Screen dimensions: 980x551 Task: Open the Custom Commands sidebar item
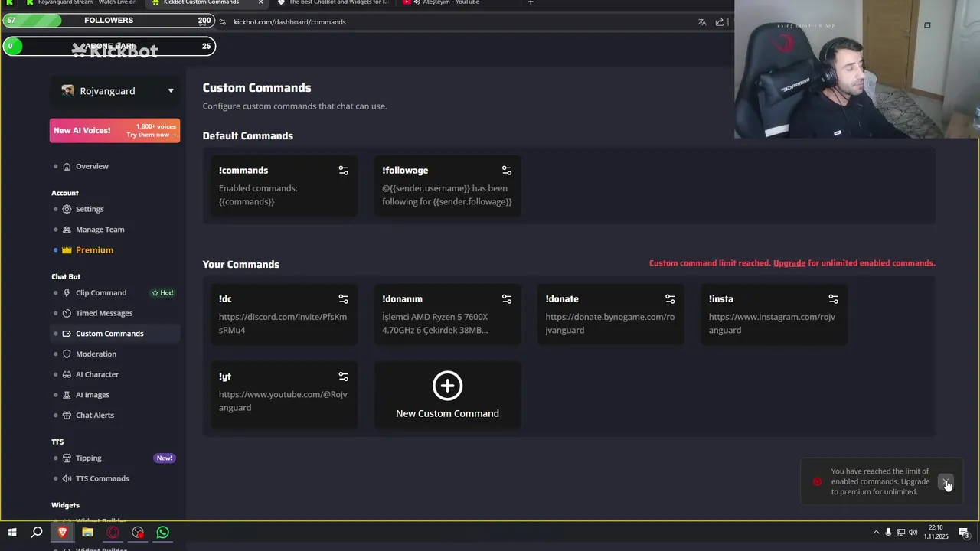(x=116, y=334)
